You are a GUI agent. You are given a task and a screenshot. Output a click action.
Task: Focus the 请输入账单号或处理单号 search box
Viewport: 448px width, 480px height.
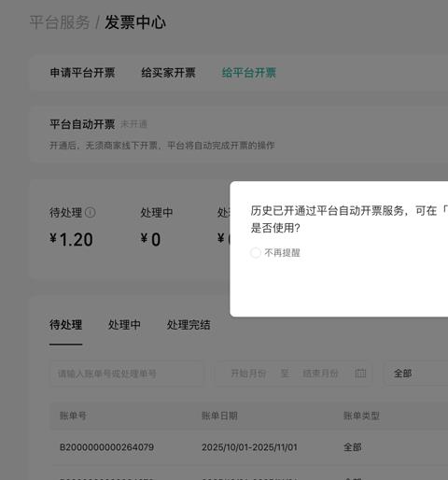pos(127,374)
